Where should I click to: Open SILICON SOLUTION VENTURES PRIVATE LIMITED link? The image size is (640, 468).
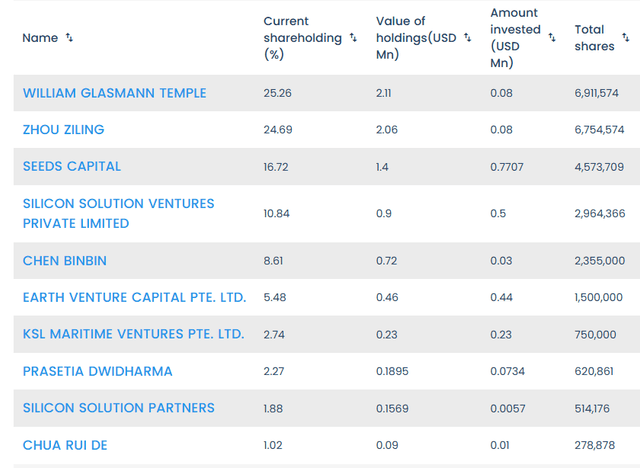pyautogui.click(x=118, y=213)
